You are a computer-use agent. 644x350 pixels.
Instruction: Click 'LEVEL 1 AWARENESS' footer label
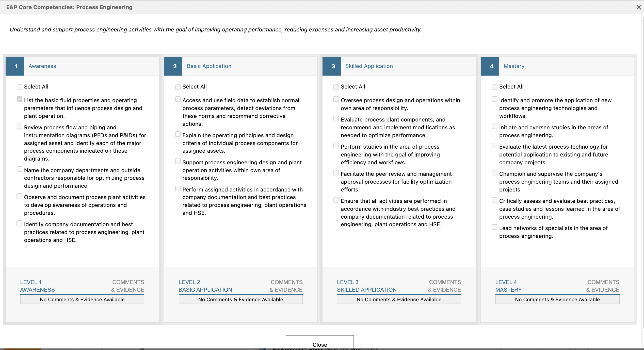point(38,286)
